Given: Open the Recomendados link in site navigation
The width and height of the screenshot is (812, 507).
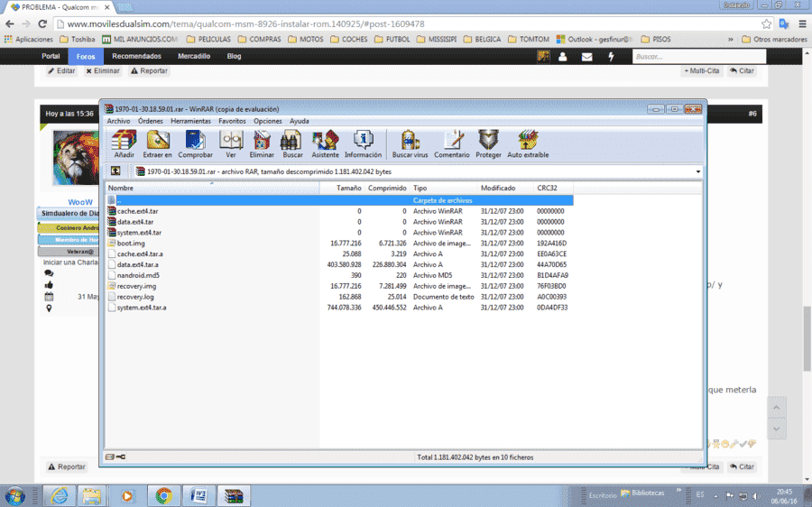Looking at the screenshot, I should click(137, 56).
